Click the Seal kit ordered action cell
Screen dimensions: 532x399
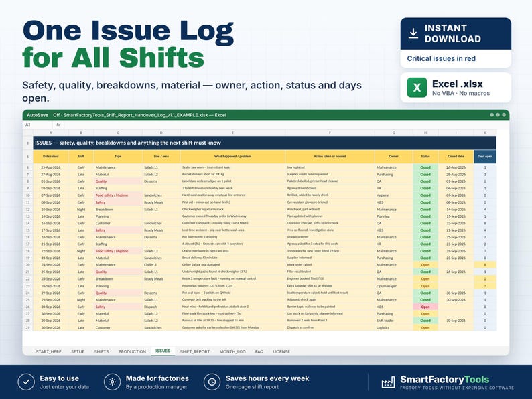[330, 237]
